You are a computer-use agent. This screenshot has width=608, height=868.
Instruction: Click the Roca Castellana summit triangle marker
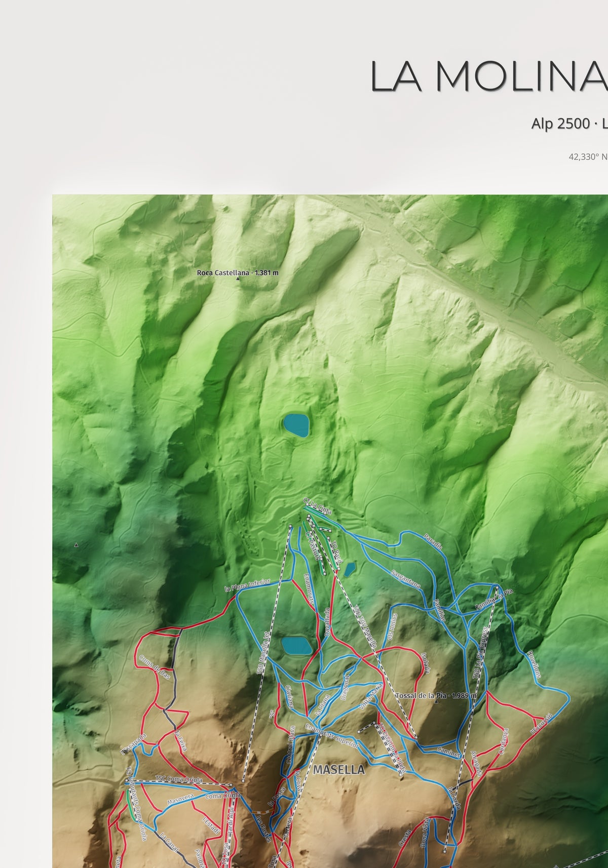(x=238, y=278)
